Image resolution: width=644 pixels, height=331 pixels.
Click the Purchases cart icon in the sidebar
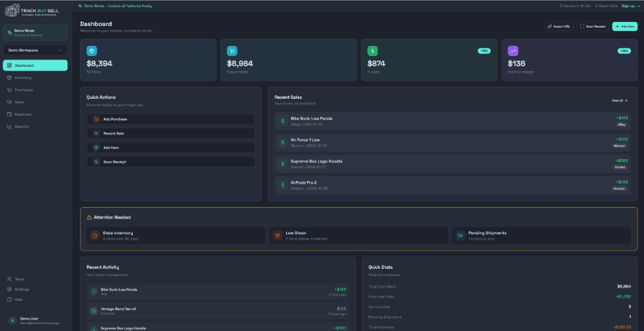[x=9, y=89]
